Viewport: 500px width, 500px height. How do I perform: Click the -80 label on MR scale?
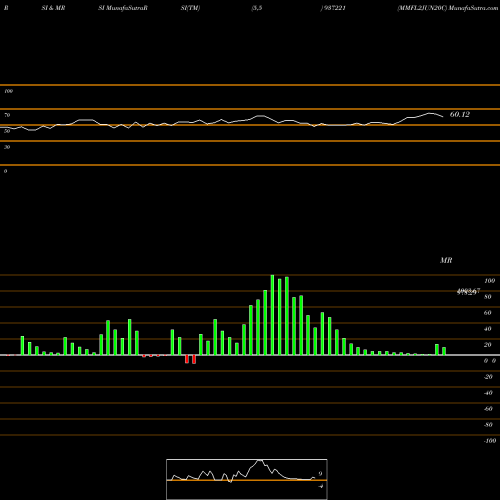488,425
